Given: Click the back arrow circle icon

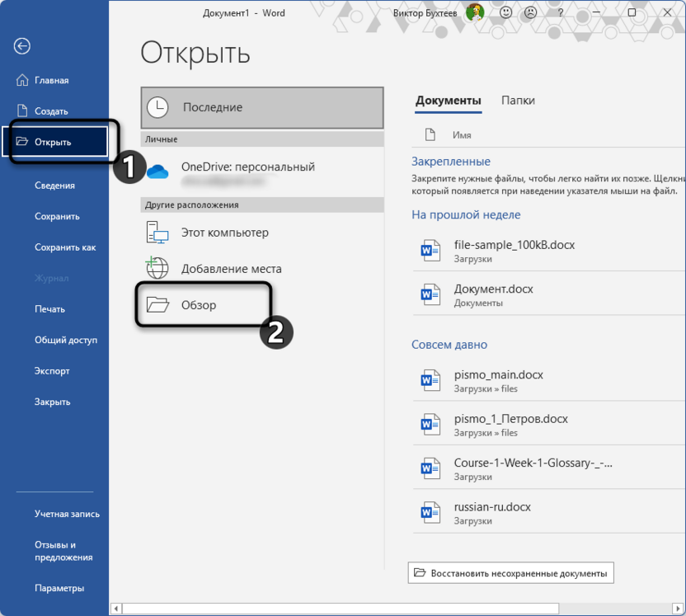Looking at the screenshot, I should pyautogui.click(x=22, y=46).
